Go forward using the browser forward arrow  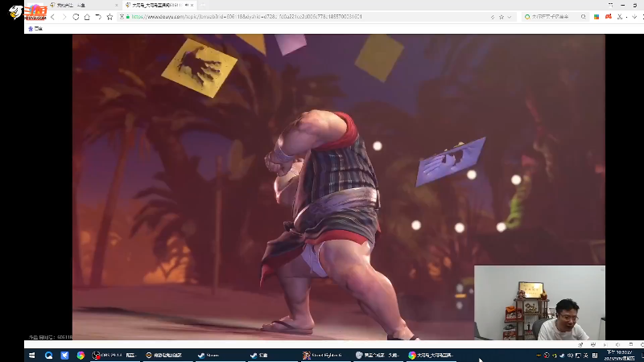(64, 17)
